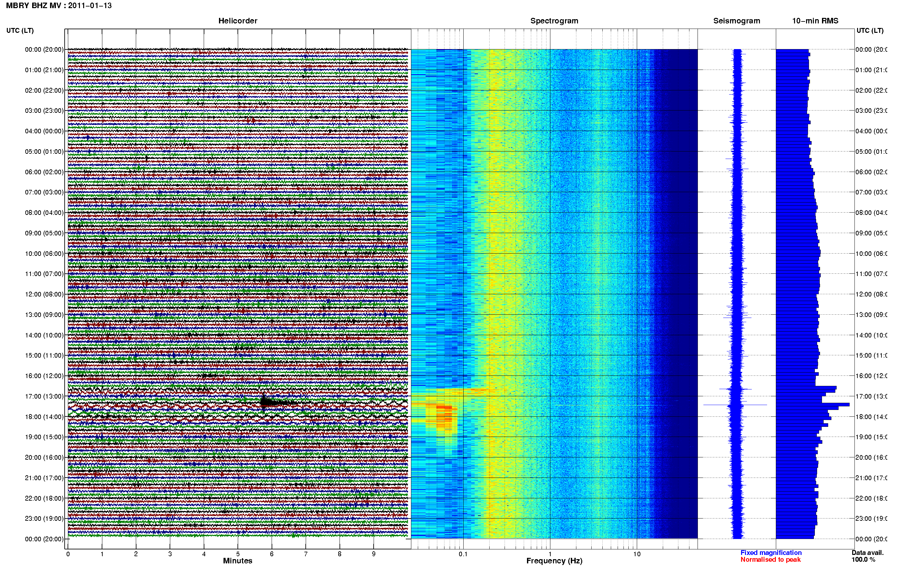Click the right-side time label at 17:00

click(871, 396)
